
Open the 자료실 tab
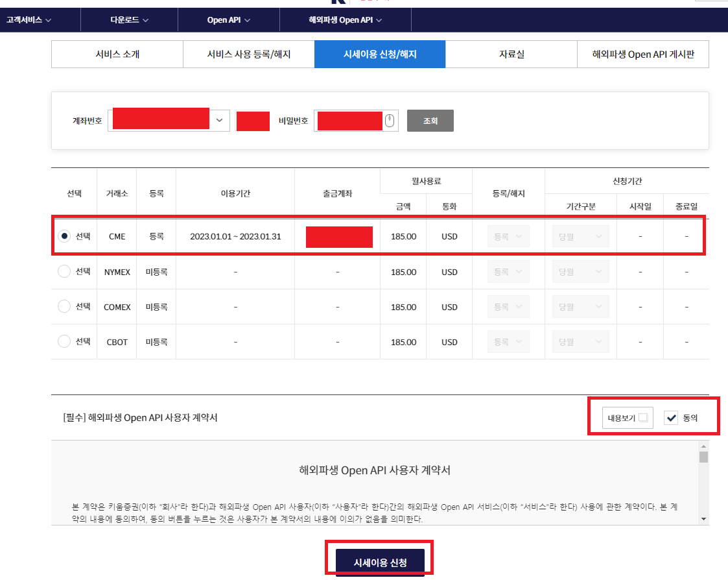511,54
